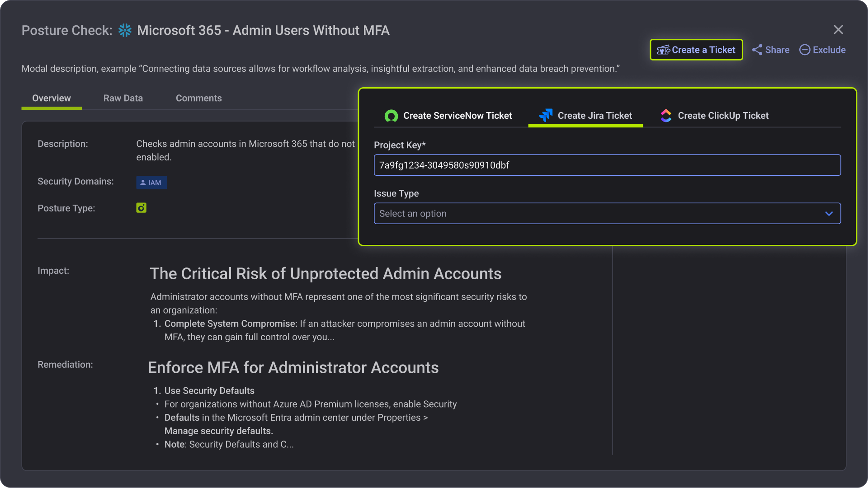
Task: Click heading 'Enforce MFA for Administrator Accounts'
Action: (293, 368)
